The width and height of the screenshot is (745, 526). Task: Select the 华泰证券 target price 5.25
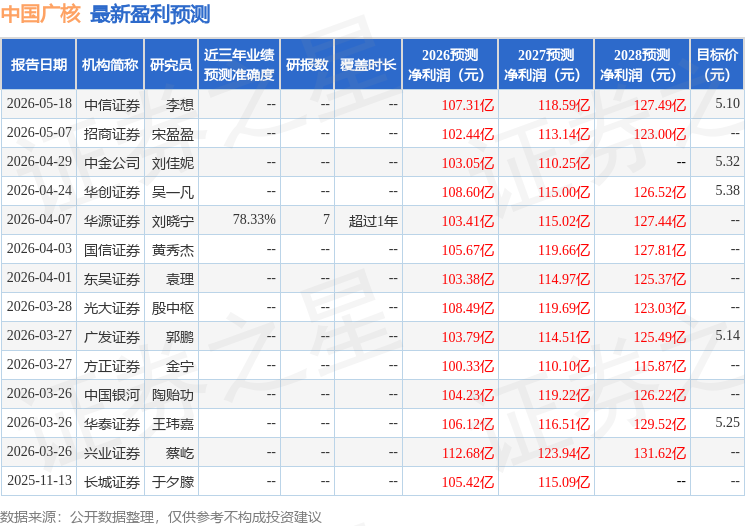tap(727, 422)
